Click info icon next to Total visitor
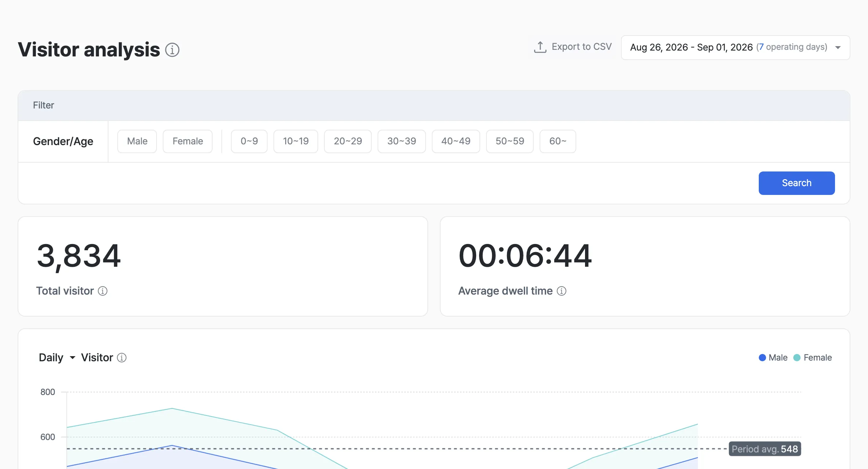Image resolution: width=868 pixels, height=469 pixels. pyautogui.click(x=103, y=291)
